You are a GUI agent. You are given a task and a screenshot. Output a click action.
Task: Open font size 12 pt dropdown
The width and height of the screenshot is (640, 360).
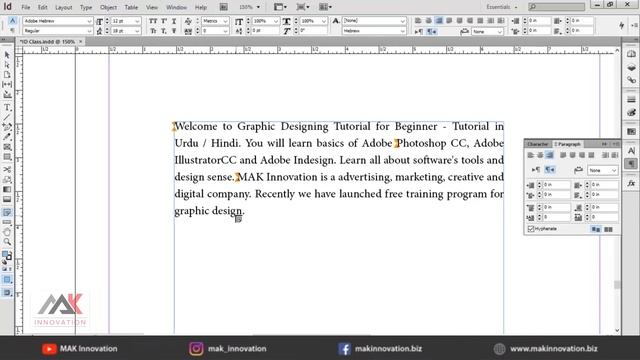(137, 21)
